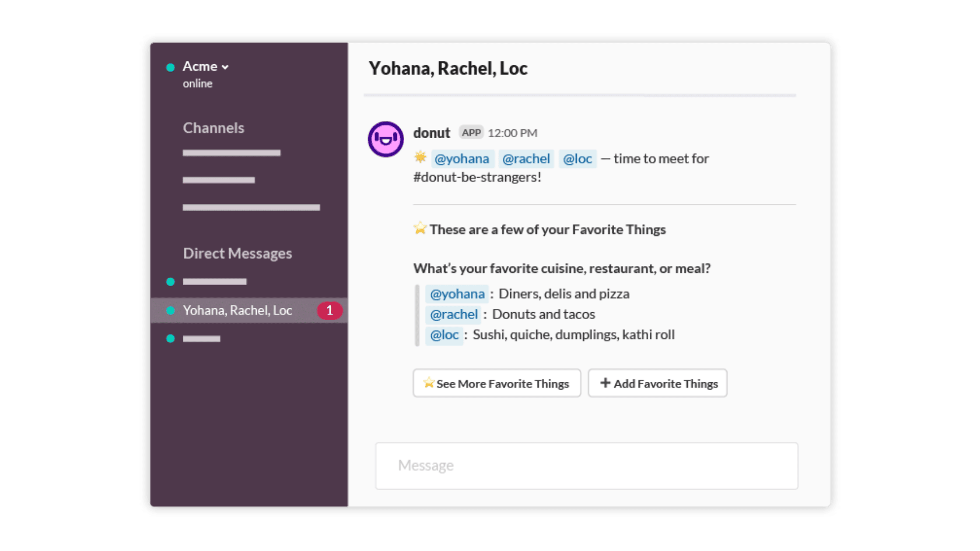Click See More Favorite Things button

(497, 383)
